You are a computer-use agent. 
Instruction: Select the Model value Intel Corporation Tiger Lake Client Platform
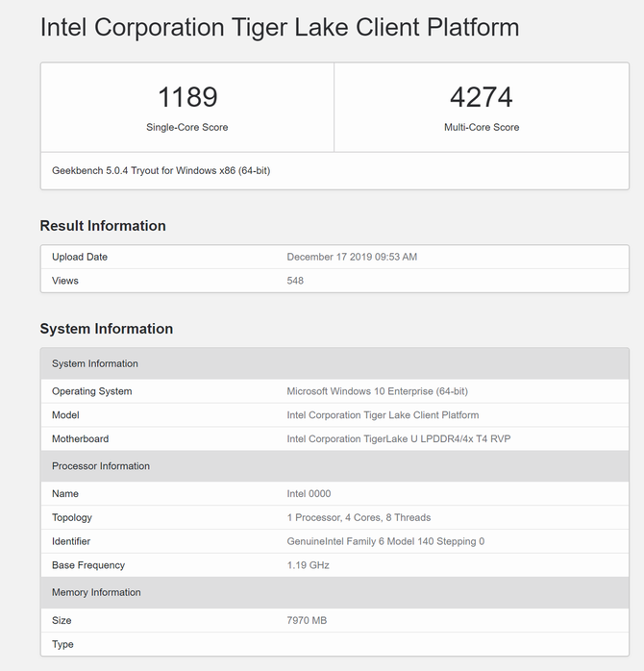tap(383, 415)
